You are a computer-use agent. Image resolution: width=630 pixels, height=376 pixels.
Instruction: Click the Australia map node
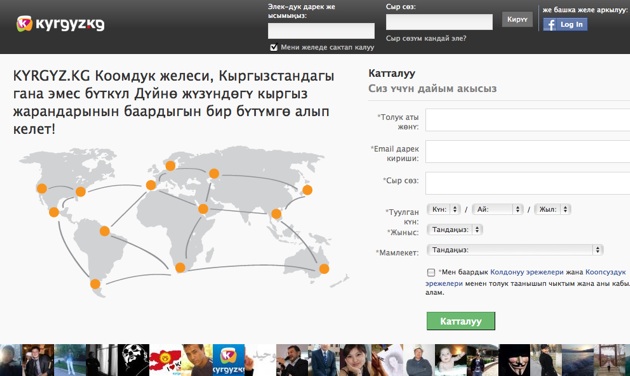tap(324, 269)
